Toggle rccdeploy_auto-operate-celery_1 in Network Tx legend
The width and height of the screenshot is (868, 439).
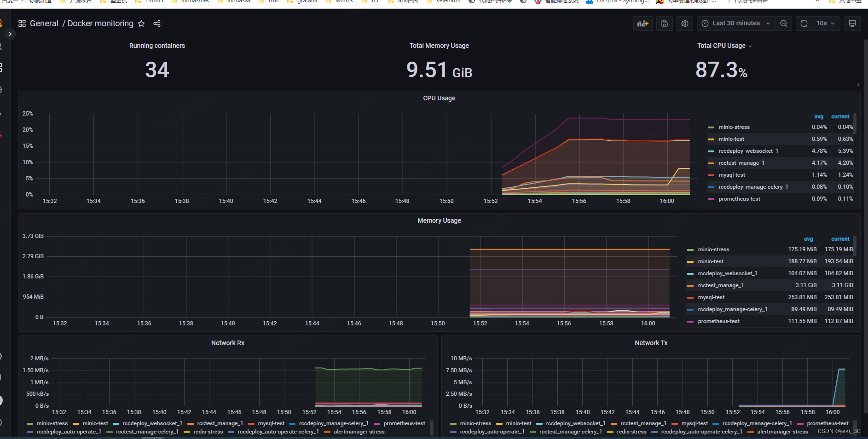tap(701, 432)
